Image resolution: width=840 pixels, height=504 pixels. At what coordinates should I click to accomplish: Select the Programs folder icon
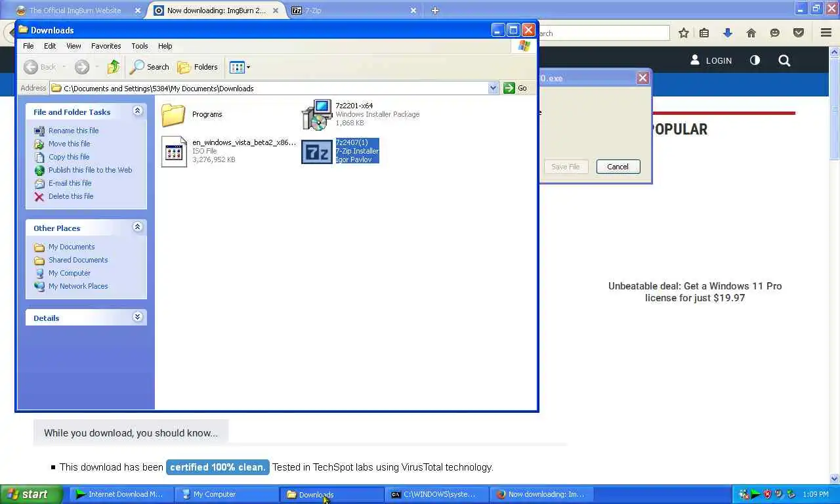(174, 115)
